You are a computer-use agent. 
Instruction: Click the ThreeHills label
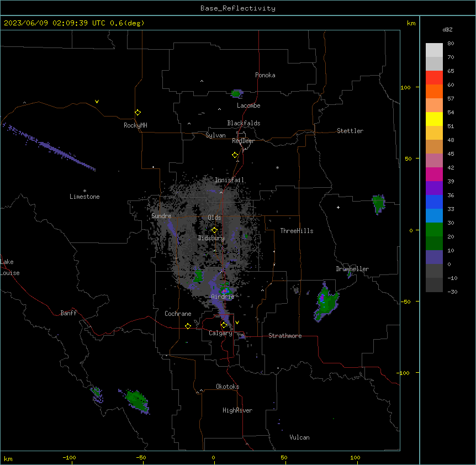(297, 231)
